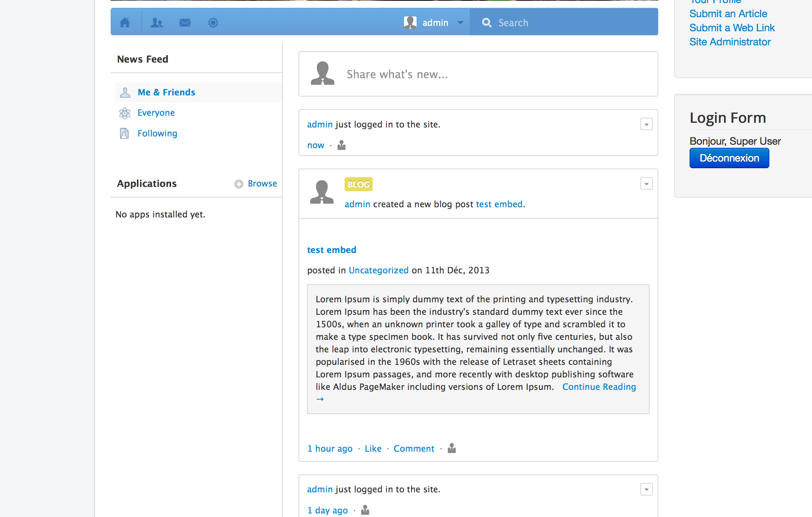Expand the admin user dropdown arrow
The height and width of the screenshot is (517, 812).
coord(460,23)
